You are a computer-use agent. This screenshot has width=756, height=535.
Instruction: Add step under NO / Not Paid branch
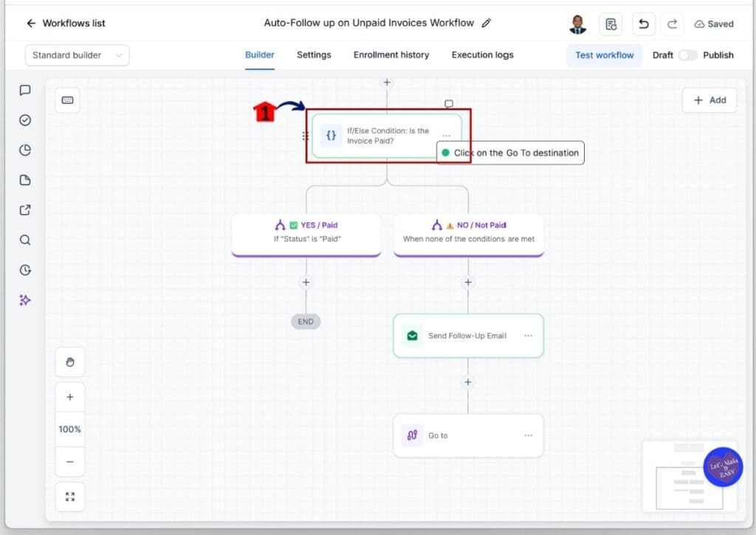tap(467, 282)
